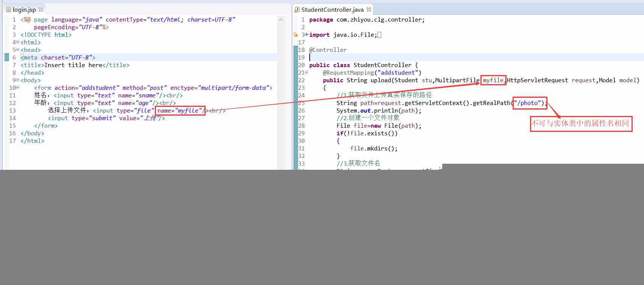Image resolution: width=644 pixels, height=285 pixels.
Task: Collapse the <form> block at line 10
Action: coord(18,87)
